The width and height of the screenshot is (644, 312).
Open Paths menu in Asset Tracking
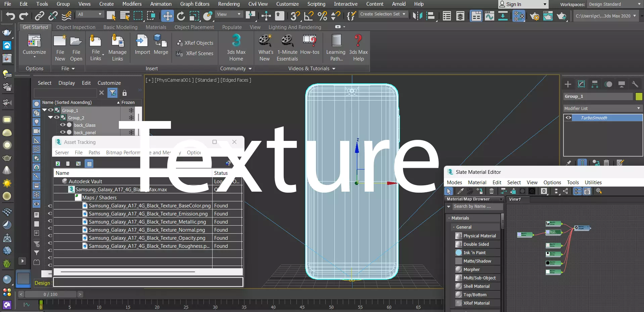point(94,152)
